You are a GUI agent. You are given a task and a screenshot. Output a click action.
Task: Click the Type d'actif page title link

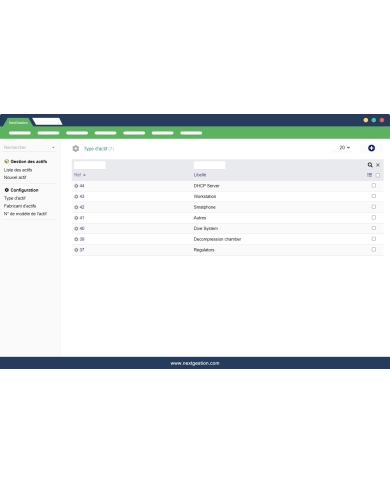95,149
